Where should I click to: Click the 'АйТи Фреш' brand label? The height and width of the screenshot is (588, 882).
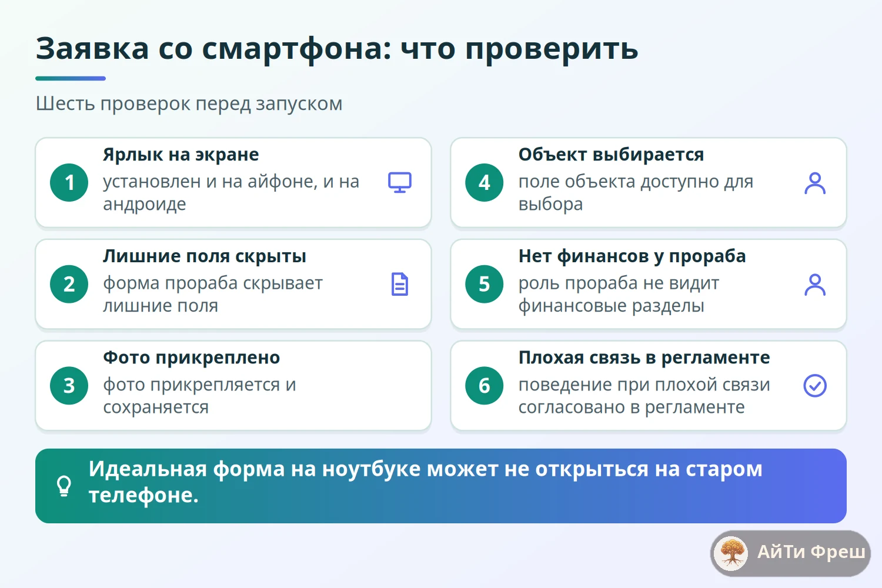coord(811,552)
